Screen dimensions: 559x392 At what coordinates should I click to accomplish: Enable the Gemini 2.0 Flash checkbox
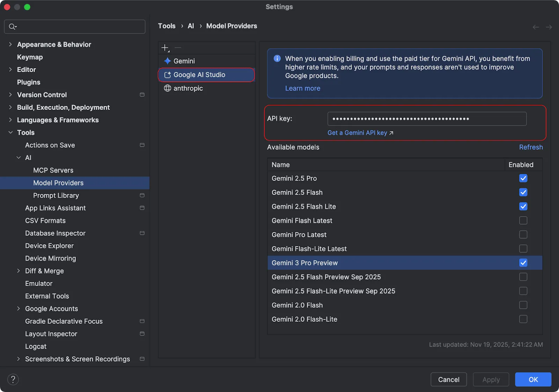pyautogui.click(x=523, y=305)
